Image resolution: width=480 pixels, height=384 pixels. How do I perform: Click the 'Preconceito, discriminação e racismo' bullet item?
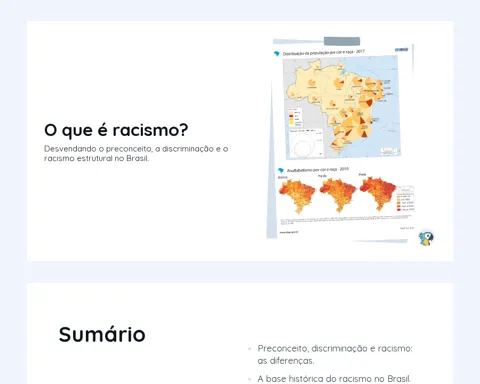(x=335, y=354)
